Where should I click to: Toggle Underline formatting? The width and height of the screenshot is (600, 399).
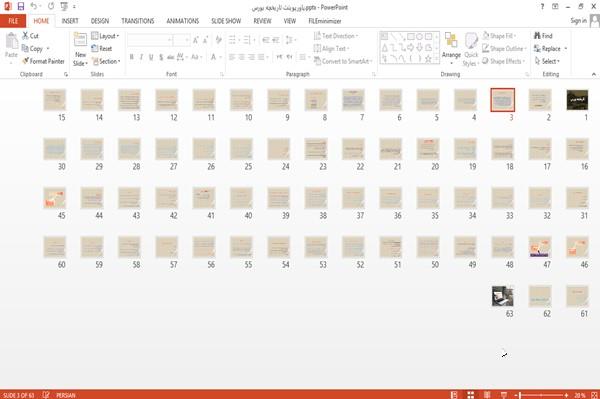pyautogui.click(x=151, y=57)
